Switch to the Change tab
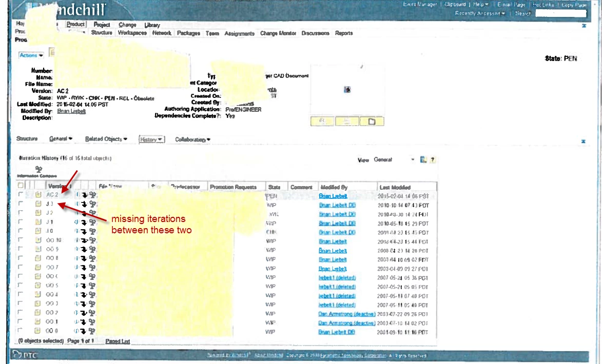This screenshot has width=602, height=364. click(127, 25)
